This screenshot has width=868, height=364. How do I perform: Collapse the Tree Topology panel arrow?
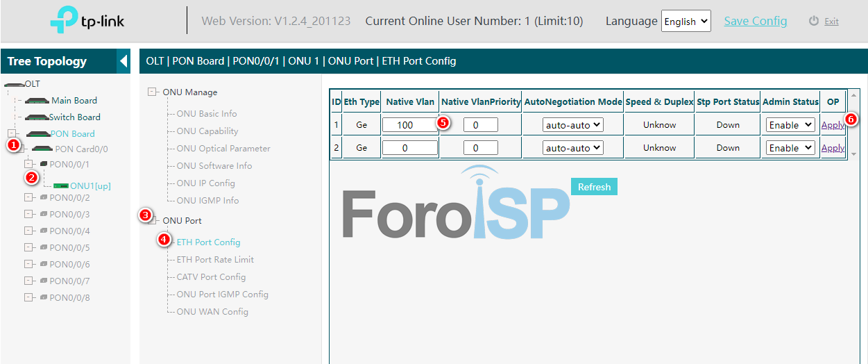coord(124,61)
